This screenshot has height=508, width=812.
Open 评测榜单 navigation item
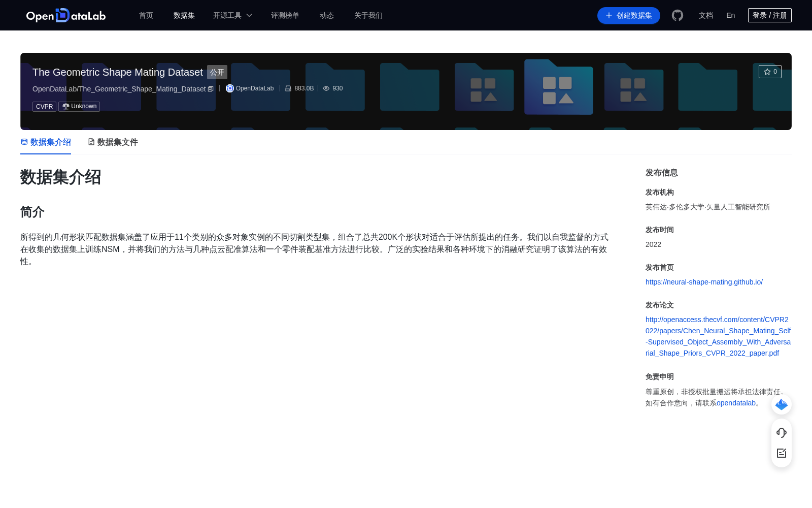[285, 15]
